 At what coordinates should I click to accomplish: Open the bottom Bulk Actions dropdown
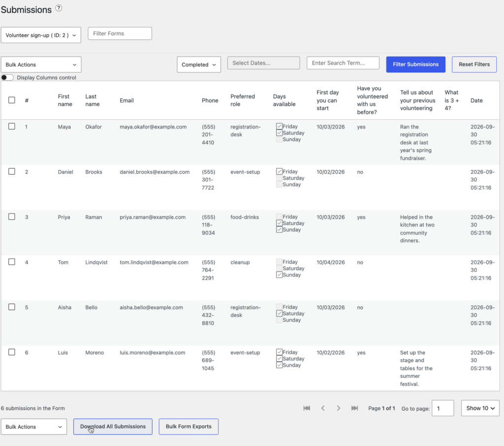(34, 427)
